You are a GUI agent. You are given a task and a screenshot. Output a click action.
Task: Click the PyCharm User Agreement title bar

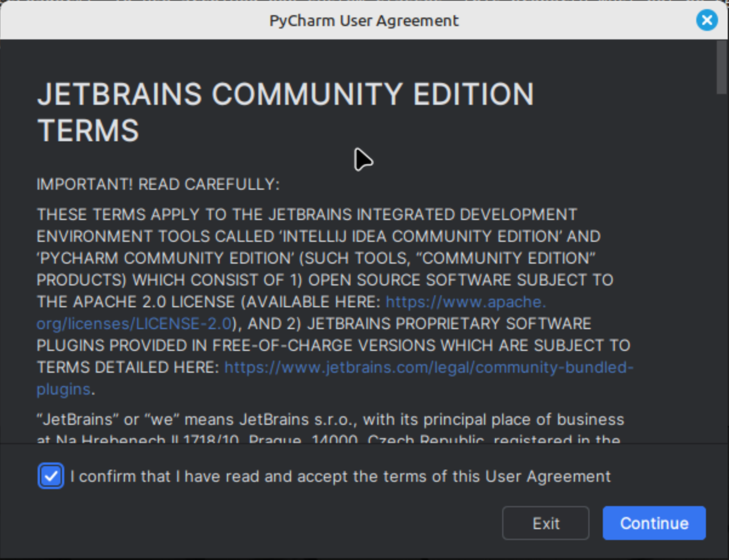364,20
